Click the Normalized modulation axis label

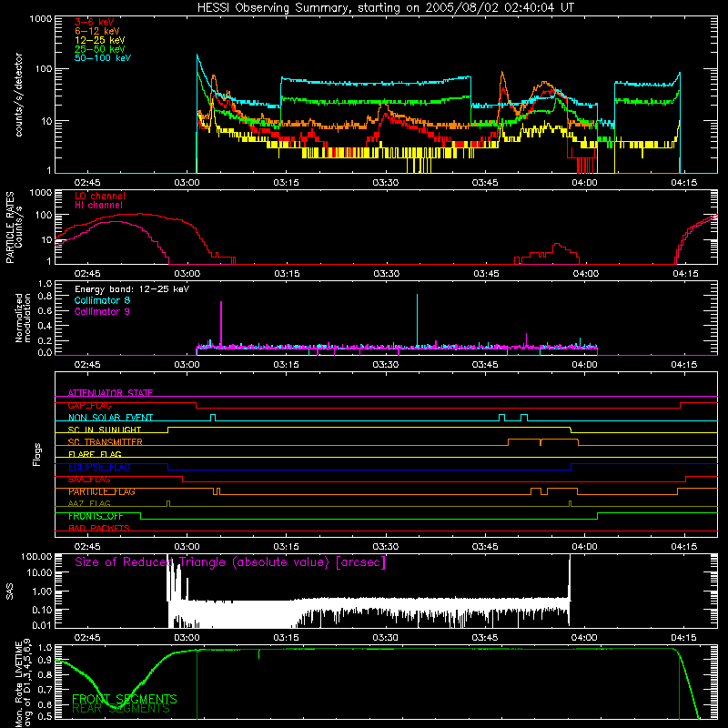coord(23,318)
